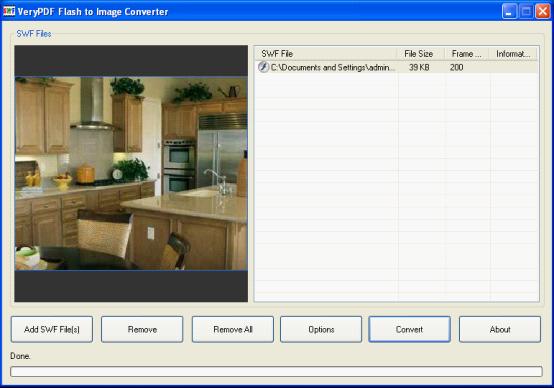Close the VeryPDF Flash to Image Converter
Image resolution: width=554 pixels, height=388 pixels.
pos(543,11)
